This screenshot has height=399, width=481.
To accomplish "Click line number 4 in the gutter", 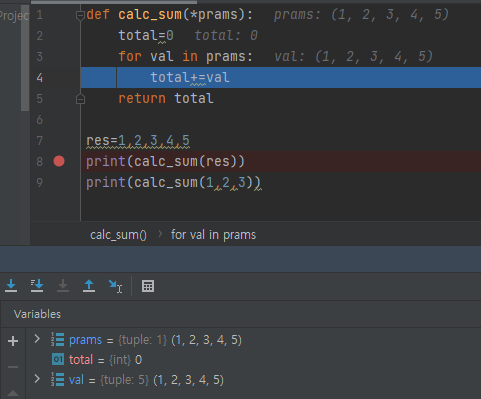I will click(x=40, y=78).
